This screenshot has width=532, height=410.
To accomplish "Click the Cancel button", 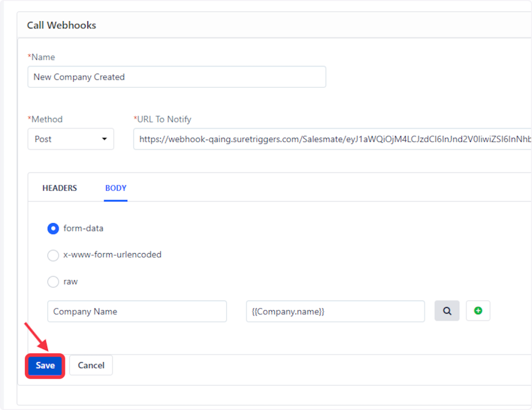I will [91, 365].
